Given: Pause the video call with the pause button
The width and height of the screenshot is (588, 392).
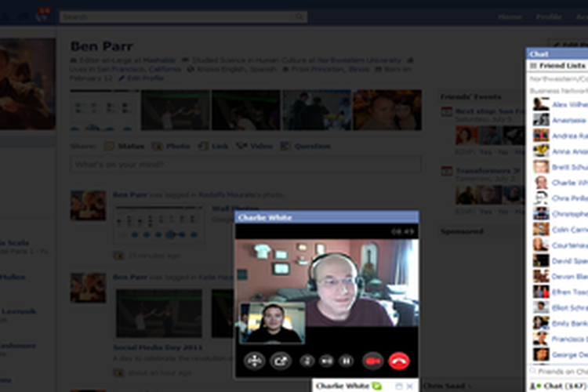Looking at the screenshot, I should [346, 361].
